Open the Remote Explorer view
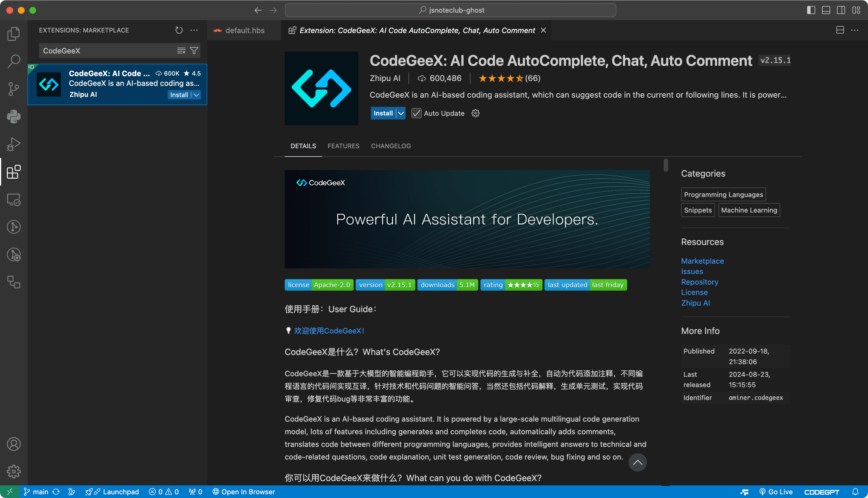 [14, 199]
